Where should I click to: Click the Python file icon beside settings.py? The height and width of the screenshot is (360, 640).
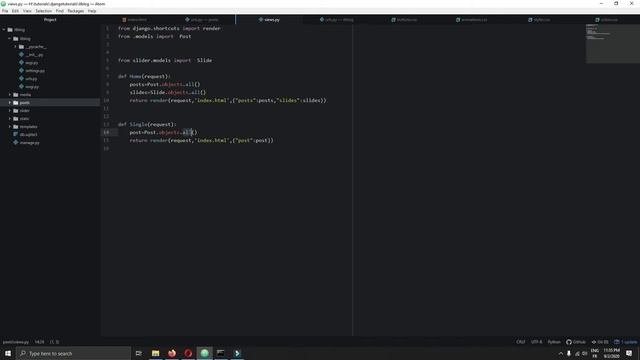click(22, 71)
